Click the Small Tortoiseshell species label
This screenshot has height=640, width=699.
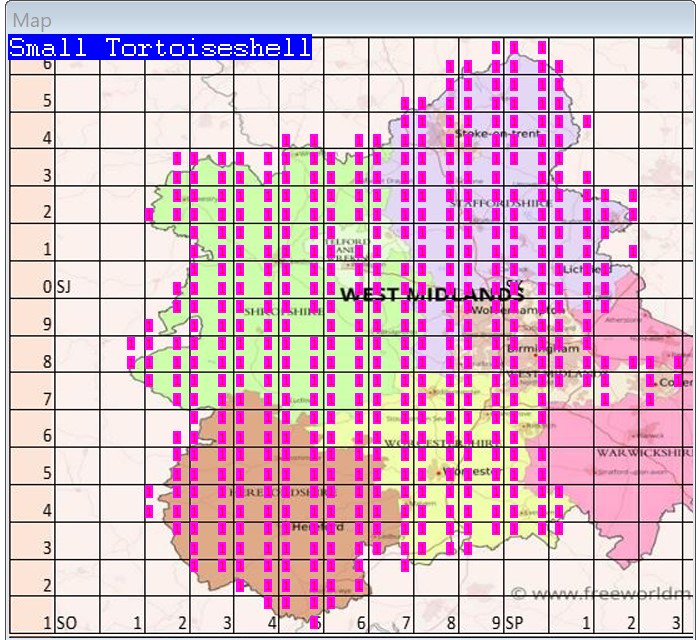pyautogui.click(x=160, y=47)
